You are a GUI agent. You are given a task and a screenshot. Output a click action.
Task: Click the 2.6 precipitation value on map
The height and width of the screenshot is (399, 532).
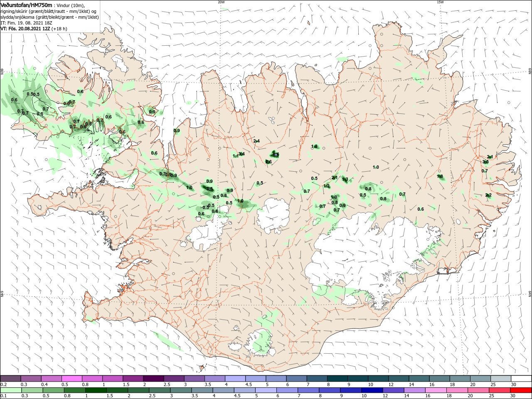[268, 162]
